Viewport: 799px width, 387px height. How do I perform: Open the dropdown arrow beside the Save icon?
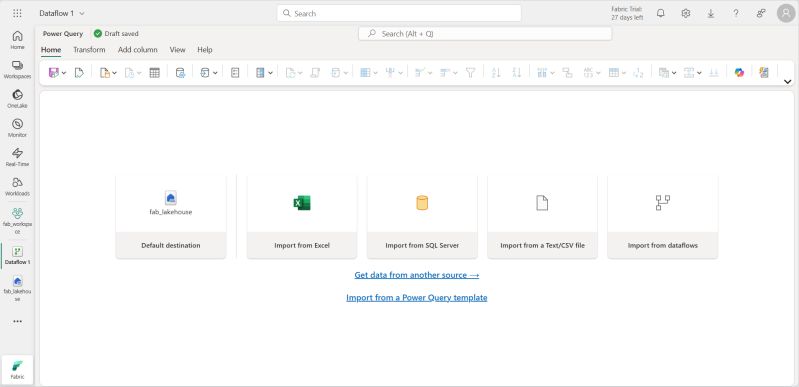64,73
